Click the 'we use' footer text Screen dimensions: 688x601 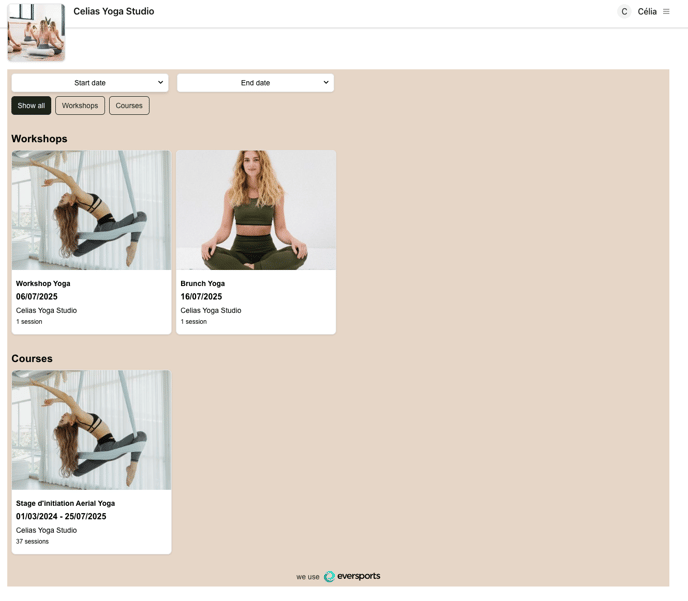(308, 577)
